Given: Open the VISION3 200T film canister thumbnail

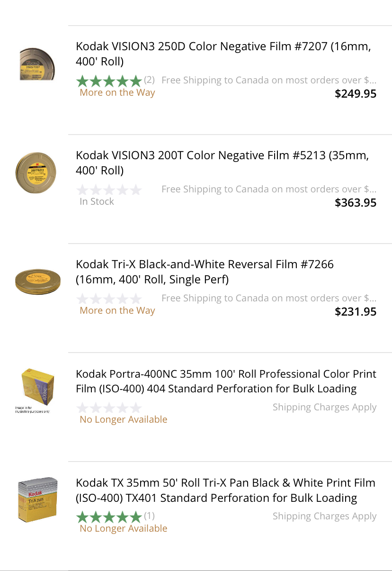Looking at the screenshot, I should tap(36, 172).
